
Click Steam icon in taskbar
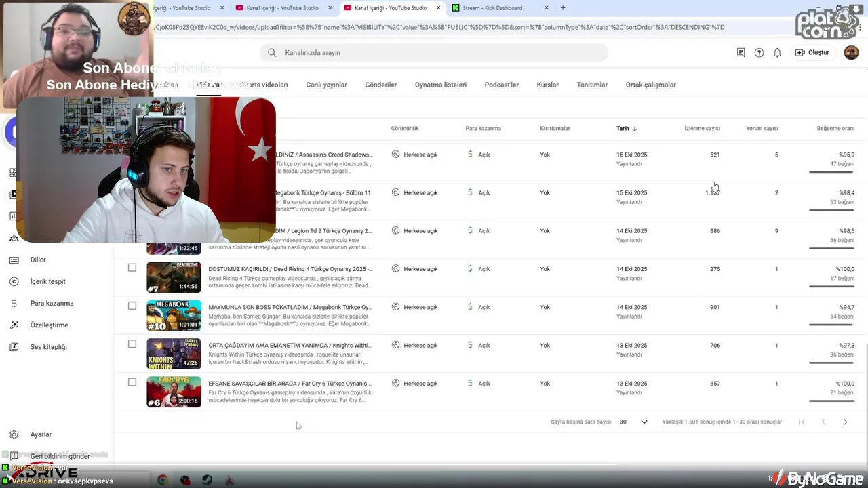tap(207, 480)
